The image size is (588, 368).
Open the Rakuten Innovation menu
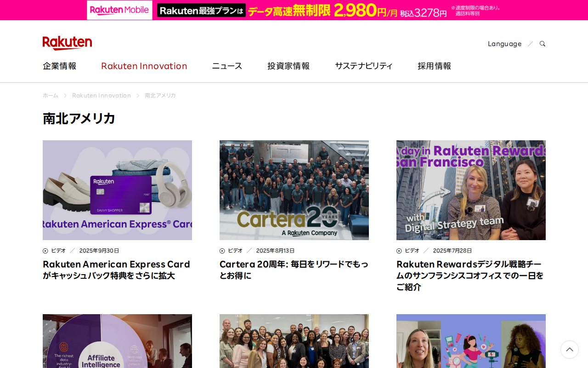click(x=144, y=66)
